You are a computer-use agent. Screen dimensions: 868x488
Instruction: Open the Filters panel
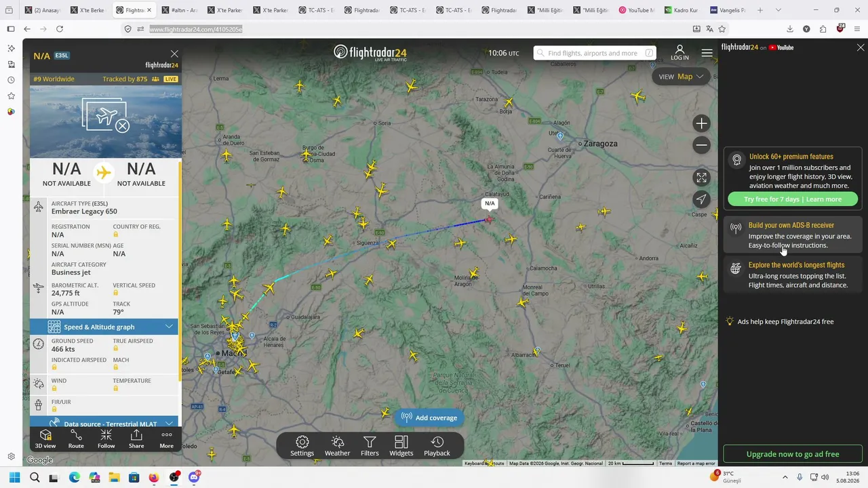coord(370,446)
